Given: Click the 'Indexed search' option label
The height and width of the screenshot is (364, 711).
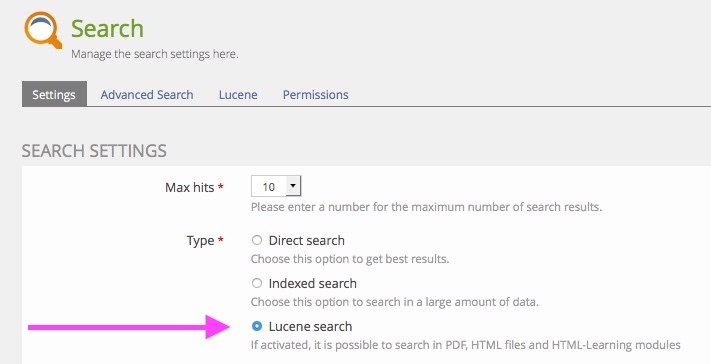Looking at the screenshot, I should coord(312,283).
